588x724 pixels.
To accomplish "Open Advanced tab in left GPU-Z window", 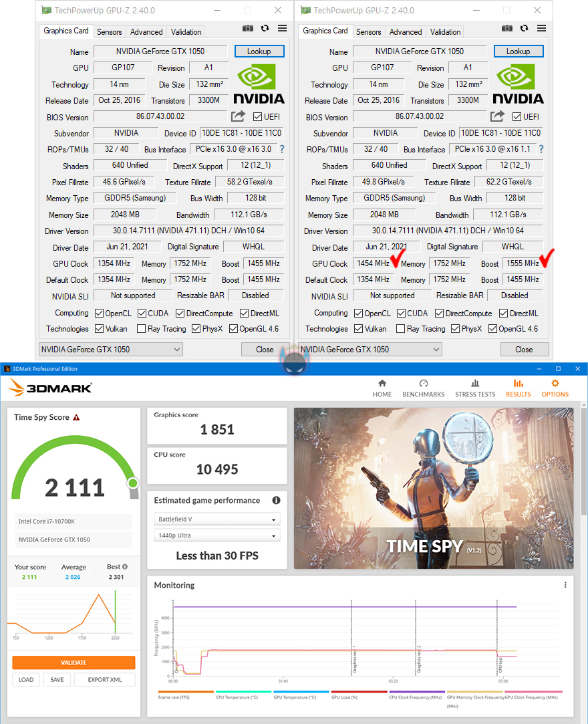I will (x=146, y=32).
